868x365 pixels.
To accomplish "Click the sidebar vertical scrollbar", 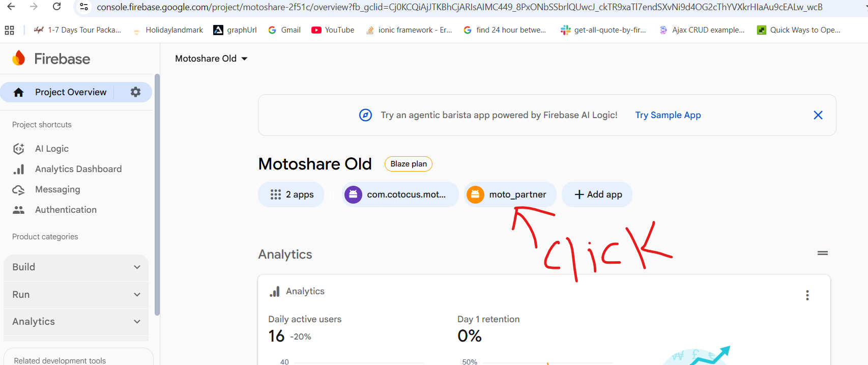I will (157, 194).
